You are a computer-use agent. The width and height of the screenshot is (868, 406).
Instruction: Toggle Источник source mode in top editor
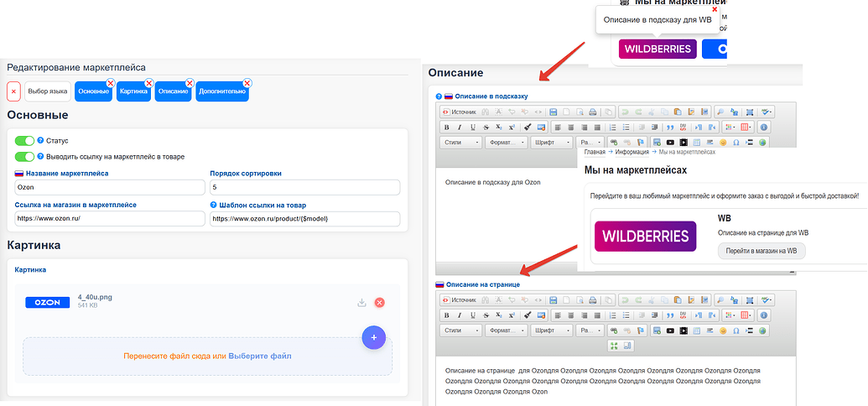click(x=459, y=112)
